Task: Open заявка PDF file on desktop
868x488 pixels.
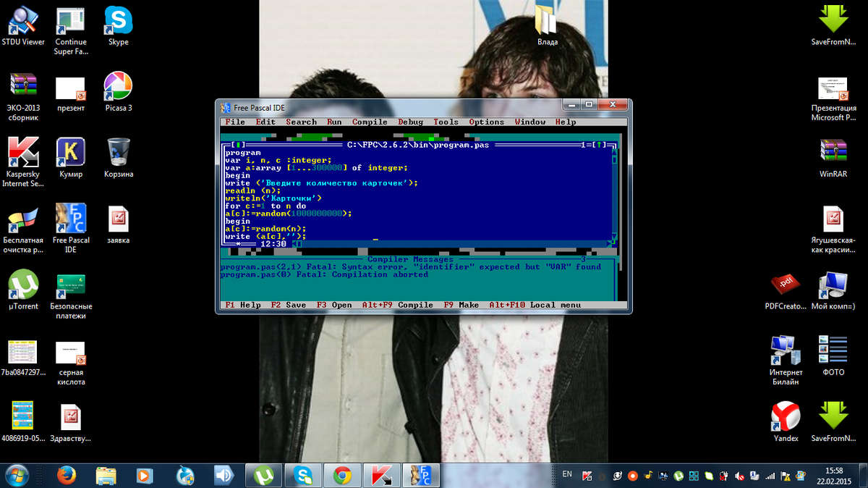Action: pos(118,225)
